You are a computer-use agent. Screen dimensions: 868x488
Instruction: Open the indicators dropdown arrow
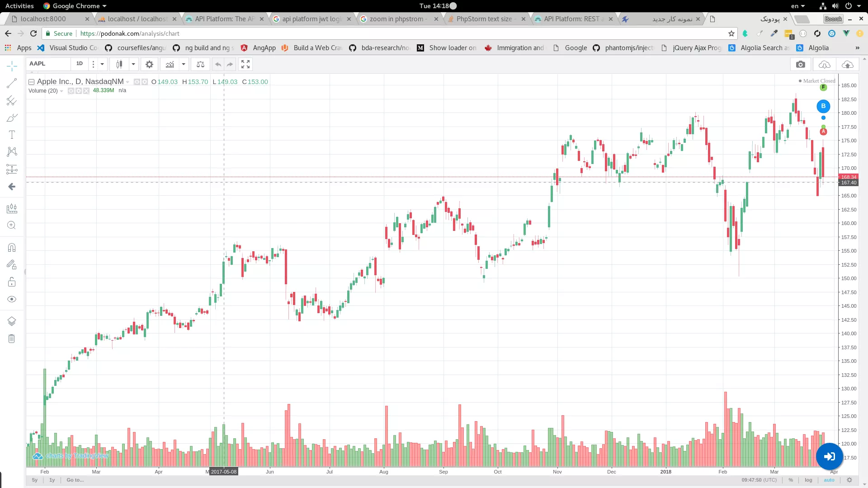pos(184,65)
